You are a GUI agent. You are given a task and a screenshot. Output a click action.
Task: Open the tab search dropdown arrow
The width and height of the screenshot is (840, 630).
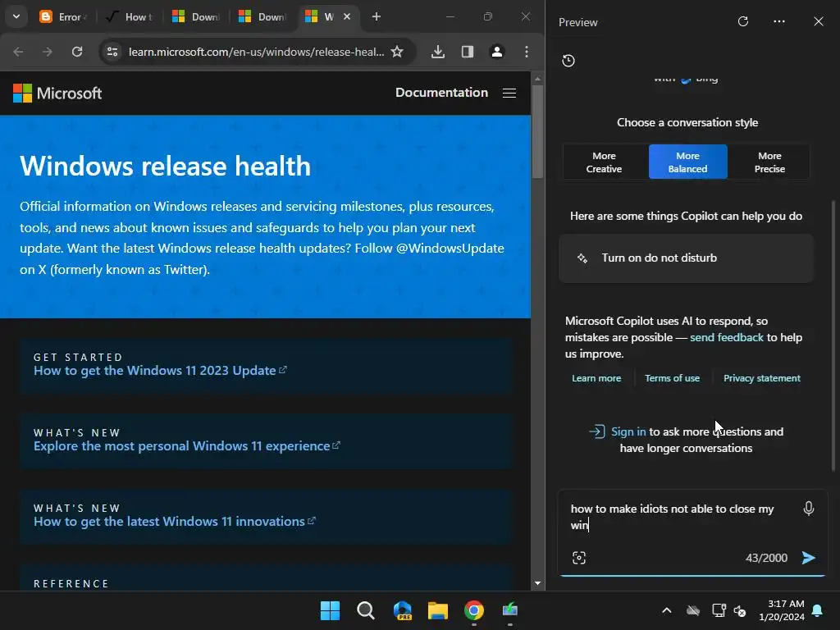click(x=16, y=16)
